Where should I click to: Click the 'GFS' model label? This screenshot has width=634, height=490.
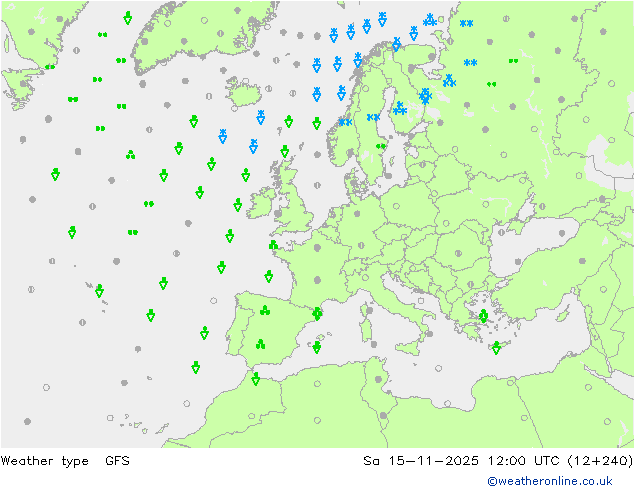[117, 460]
